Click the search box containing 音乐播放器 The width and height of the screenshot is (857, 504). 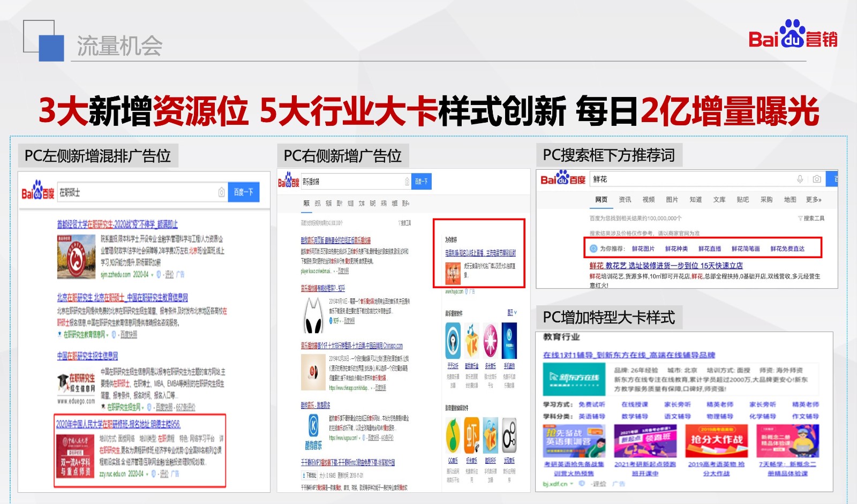click(x=356, y=182)
